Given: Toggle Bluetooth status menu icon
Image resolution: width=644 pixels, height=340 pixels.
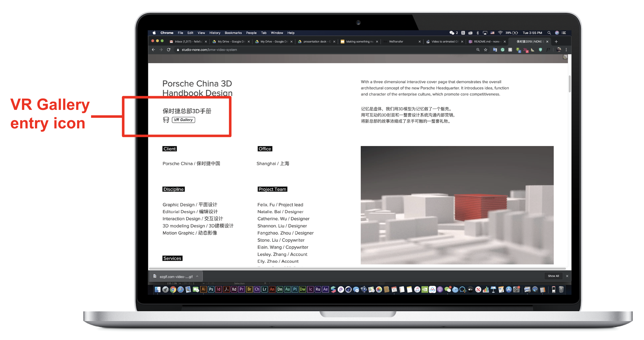Looking at the screenshot, I should pos(477,33).
